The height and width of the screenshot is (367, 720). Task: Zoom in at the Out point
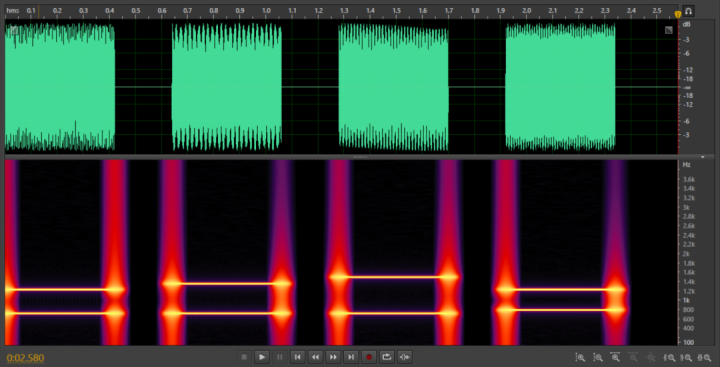[x=686, y=357]
